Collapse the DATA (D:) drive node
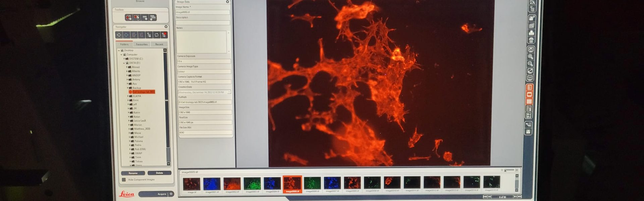644x201 pixels. pos(124,63)
